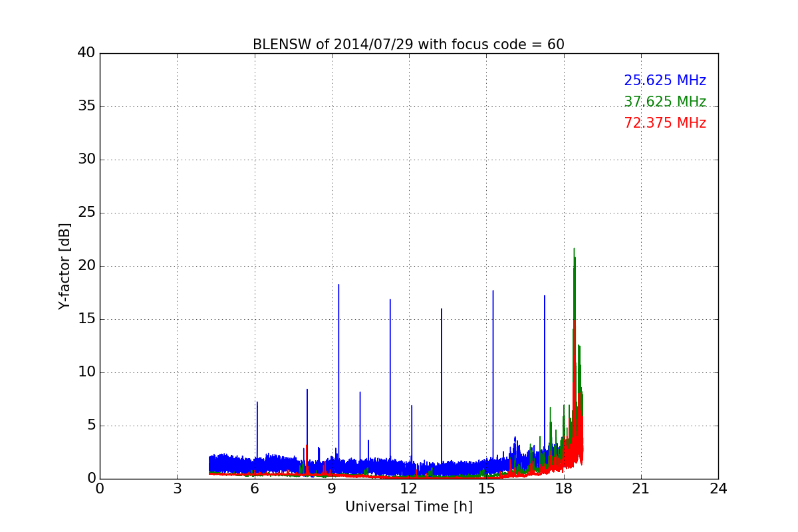Image resolution: width=798 pixels, height=532 pixels.
Task: Click the x-axis tick label '24'
Action: [x=718, y=489]
